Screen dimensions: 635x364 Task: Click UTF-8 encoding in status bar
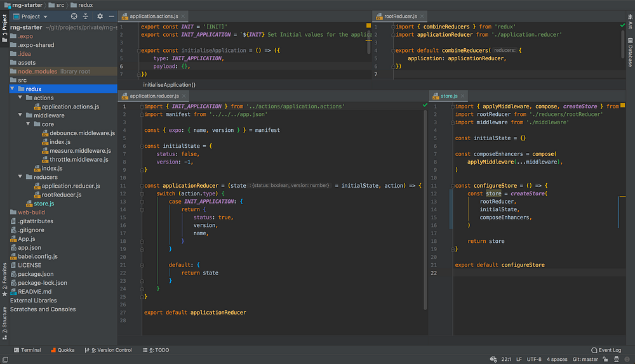[x=533, y=360]
